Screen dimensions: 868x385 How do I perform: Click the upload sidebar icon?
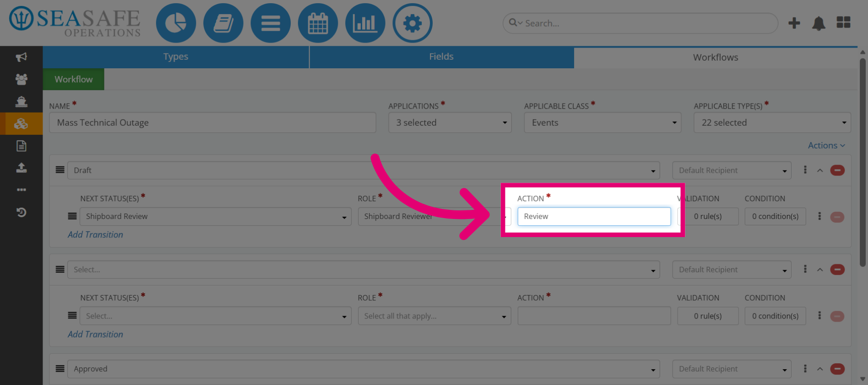[21, 168]
